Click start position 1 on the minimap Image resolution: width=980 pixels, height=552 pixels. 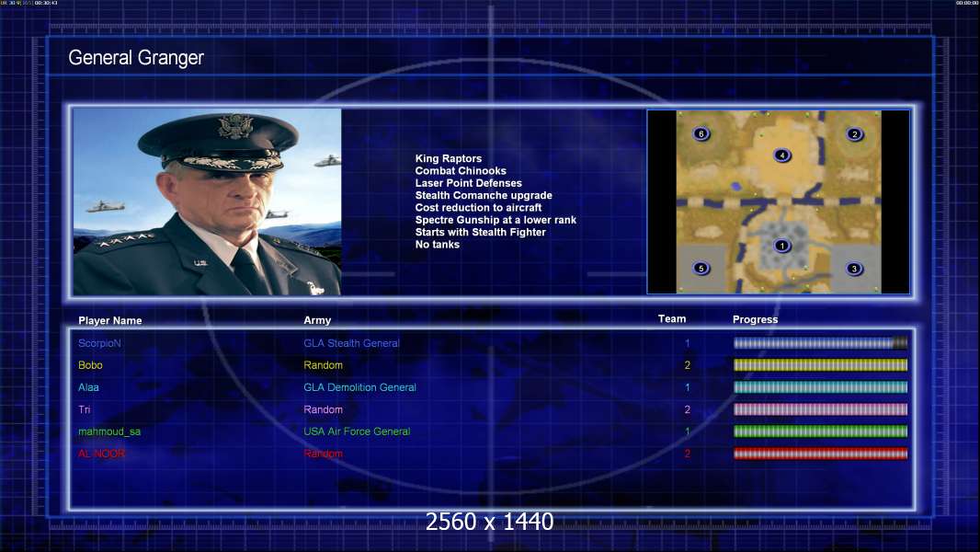pyautogui.click(x=781, y=246)
